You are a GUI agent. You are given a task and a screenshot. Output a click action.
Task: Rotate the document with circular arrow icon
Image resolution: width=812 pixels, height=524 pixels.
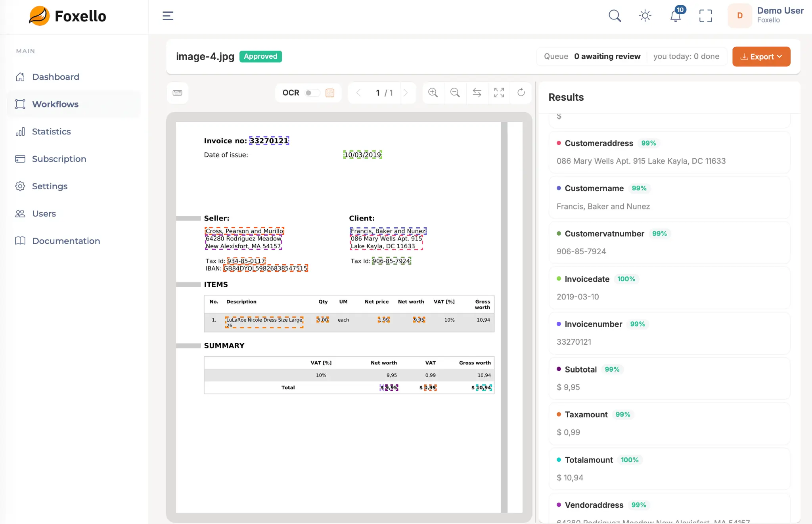[x=521, y=93]
